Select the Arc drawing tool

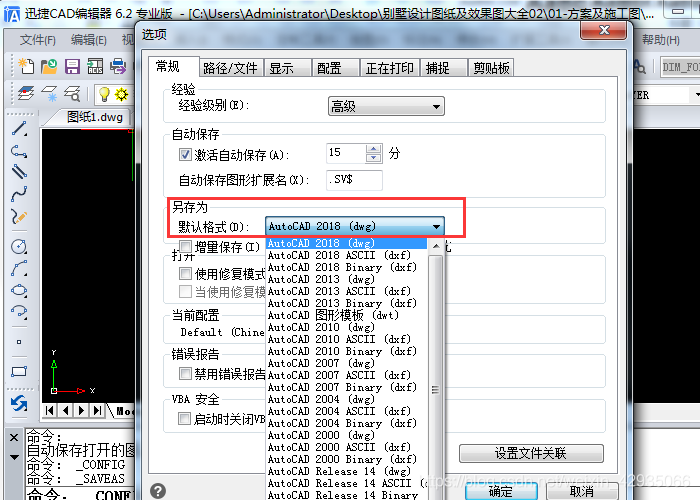[x=19, y=268]
